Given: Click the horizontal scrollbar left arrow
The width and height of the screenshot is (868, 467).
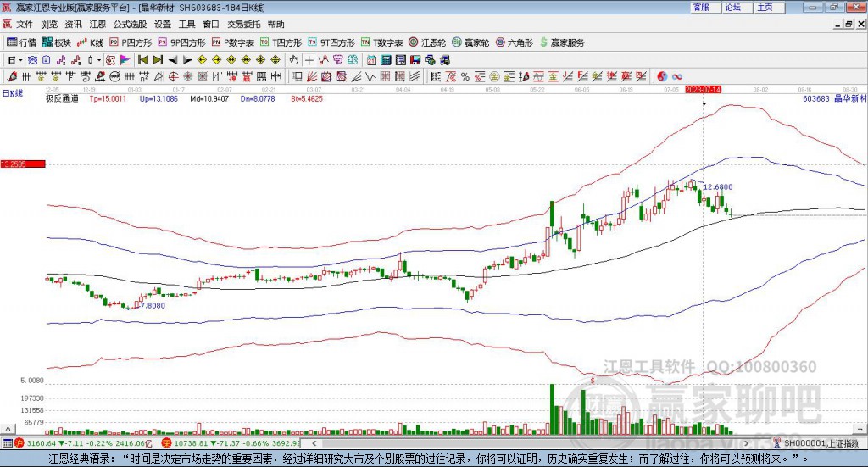Looking at the screenshot, I should point(314,443).
